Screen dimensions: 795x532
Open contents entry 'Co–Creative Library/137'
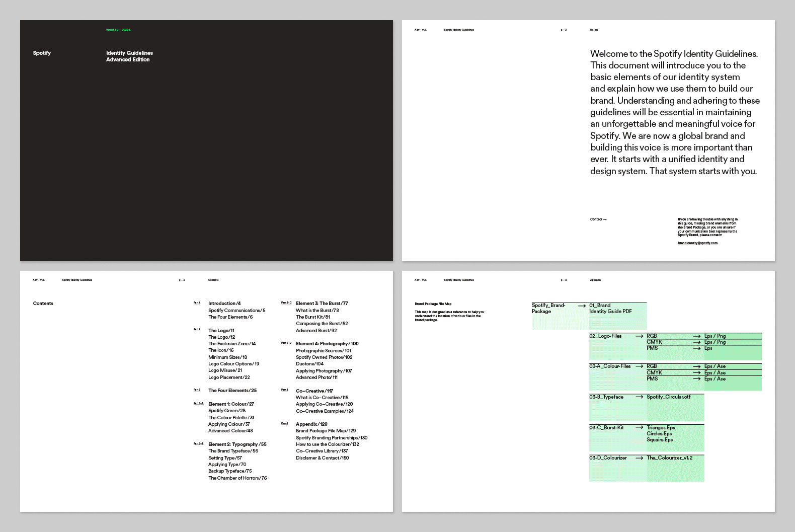coord(322,451)
